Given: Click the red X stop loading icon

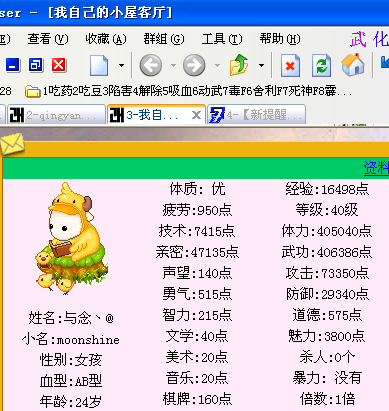Looking at the screenshot, I should [x=290, y=65].
